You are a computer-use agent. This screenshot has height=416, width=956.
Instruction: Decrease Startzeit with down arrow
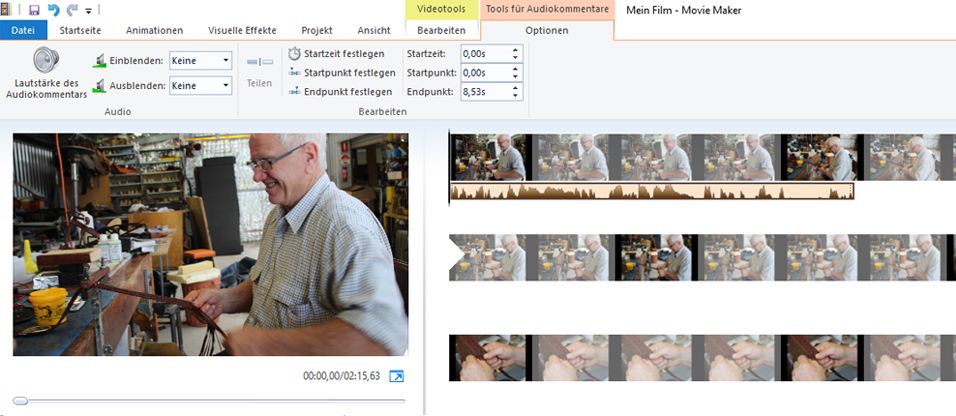point(515,58)
